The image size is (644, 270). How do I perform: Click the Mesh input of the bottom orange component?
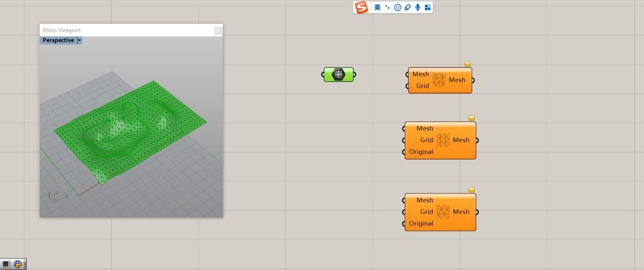(x=425, y=200)
